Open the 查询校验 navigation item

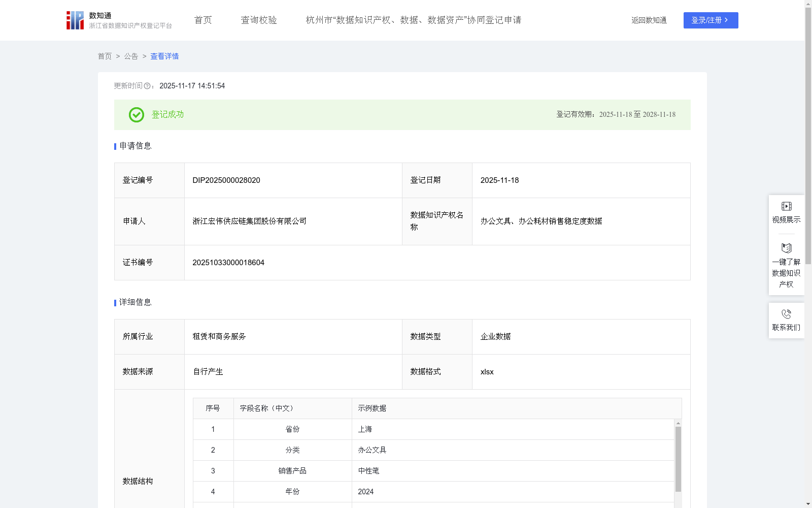[x=259, y=20]
